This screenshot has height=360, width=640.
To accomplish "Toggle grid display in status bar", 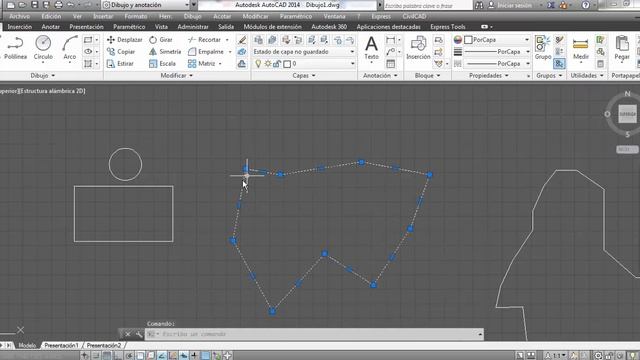I will point(107,356).
